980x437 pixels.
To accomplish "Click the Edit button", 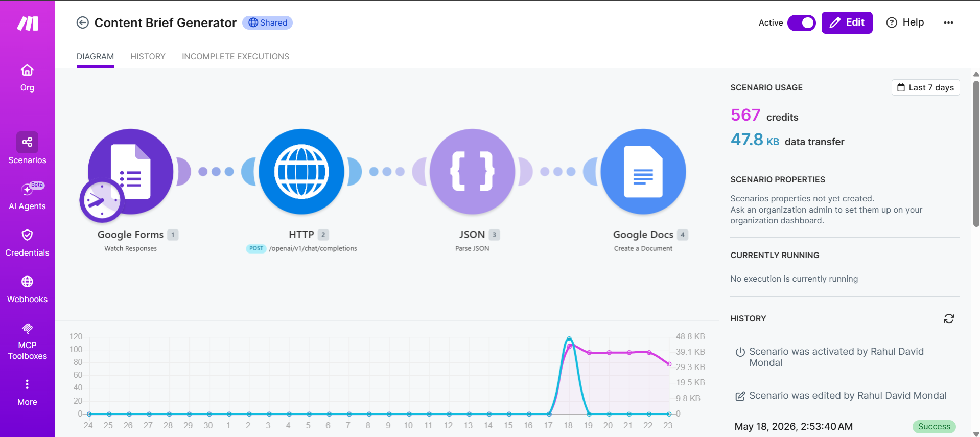I will pyautogui.click(x=847, y=22).
